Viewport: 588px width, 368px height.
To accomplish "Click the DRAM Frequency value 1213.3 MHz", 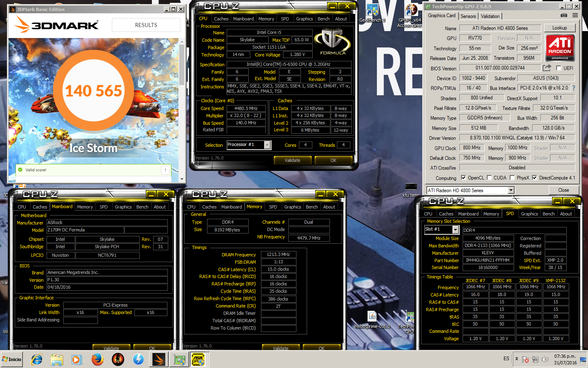I will (278, 254).
